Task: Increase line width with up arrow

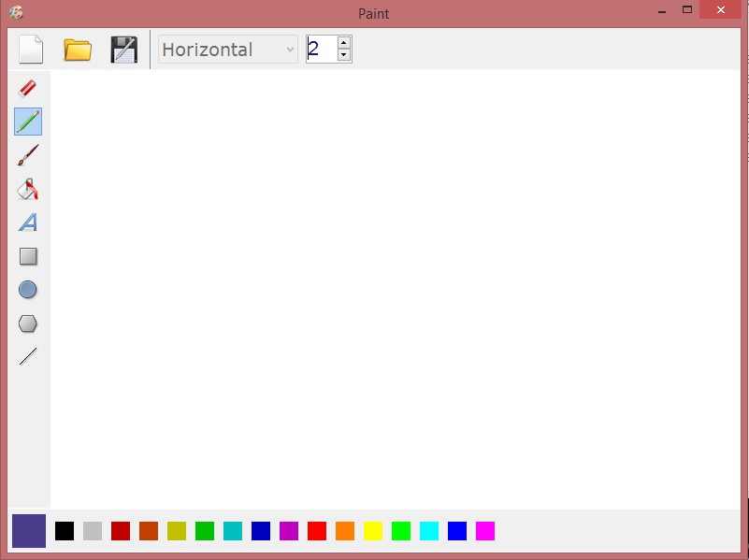Action: click(x=343, y=42)
